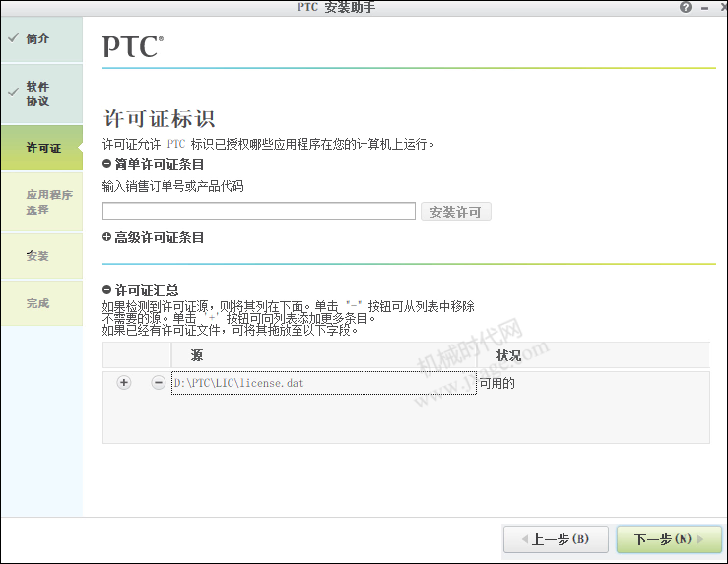Collapse the 许可证汇总 section
This screenshot has height=564, width=728.
click(106, 290)
